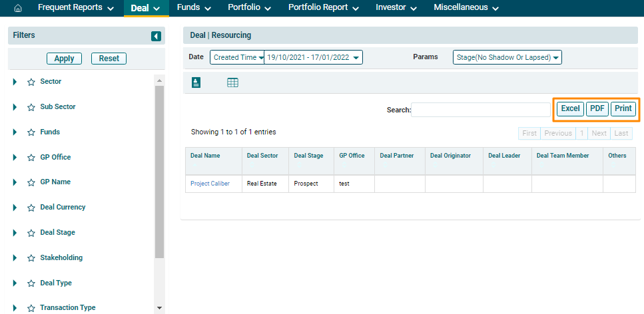Click in the Search input field
This screenshot has width=644, height=314.
481,110
